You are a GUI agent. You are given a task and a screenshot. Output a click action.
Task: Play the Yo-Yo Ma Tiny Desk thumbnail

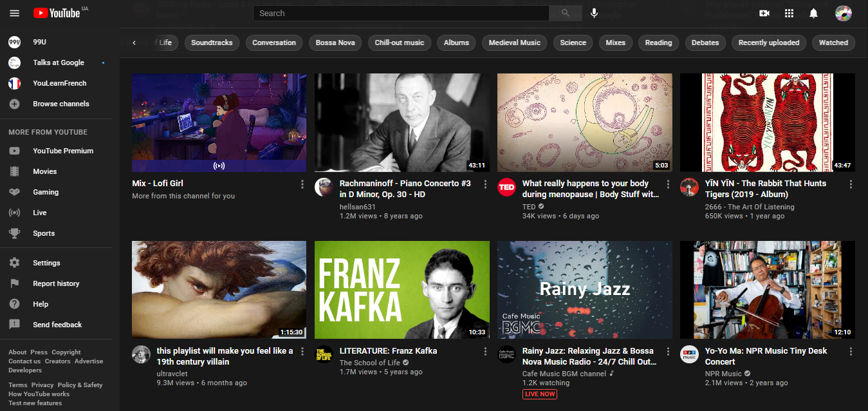coord(768,290)
